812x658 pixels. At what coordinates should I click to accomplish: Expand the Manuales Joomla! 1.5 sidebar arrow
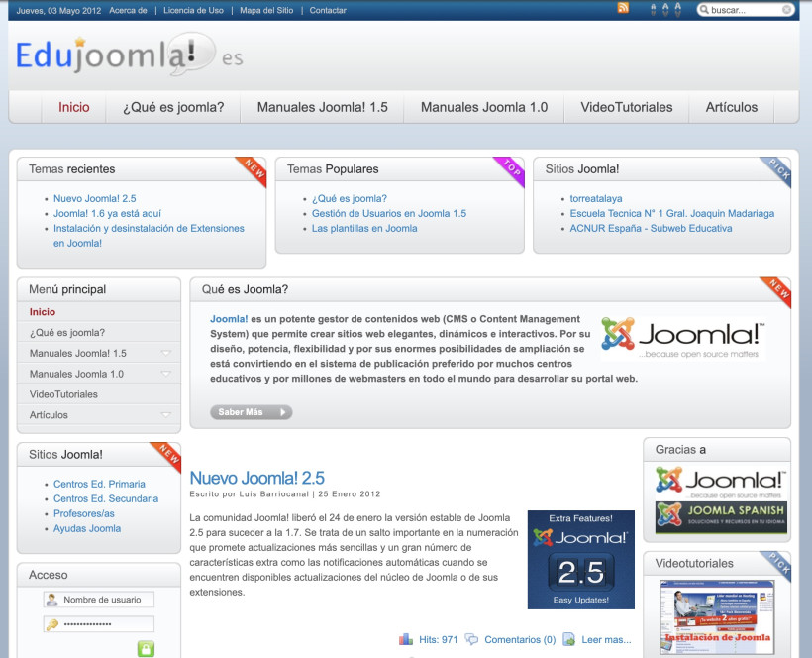[x=165, y=354]
